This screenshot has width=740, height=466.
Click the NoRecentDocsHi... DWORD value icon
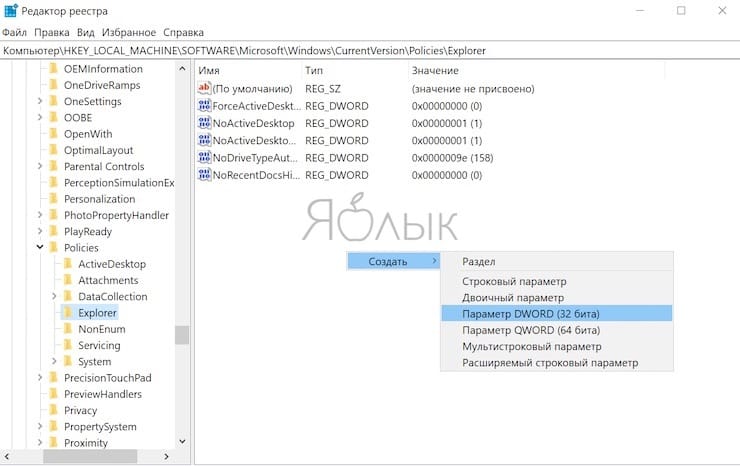tap(204, 175)
